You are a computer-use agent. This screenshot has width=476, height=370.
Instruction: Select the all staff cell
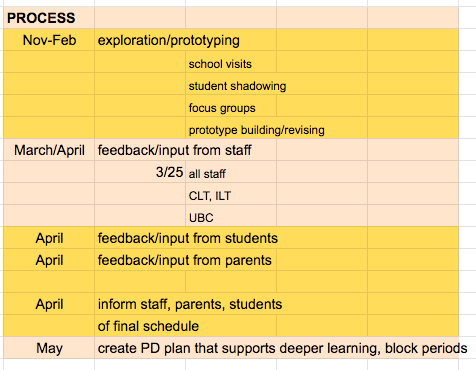(231, 172)
